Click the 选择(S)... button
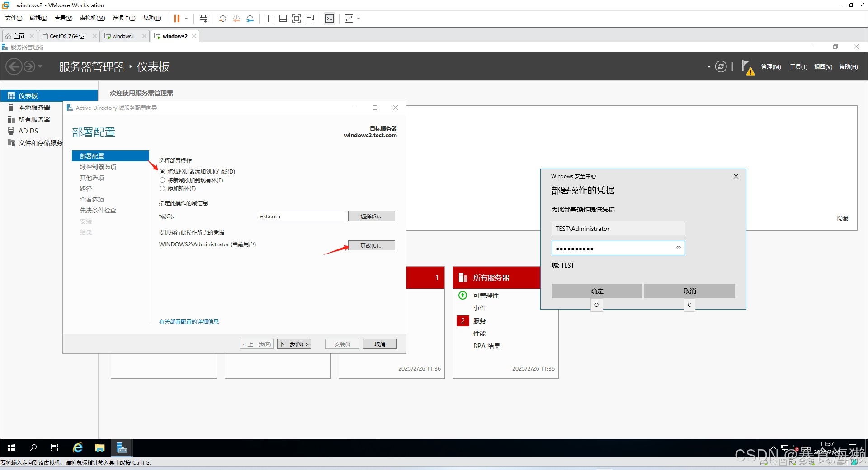This screenshot has height=470, width=868. [x=371, y=216]
